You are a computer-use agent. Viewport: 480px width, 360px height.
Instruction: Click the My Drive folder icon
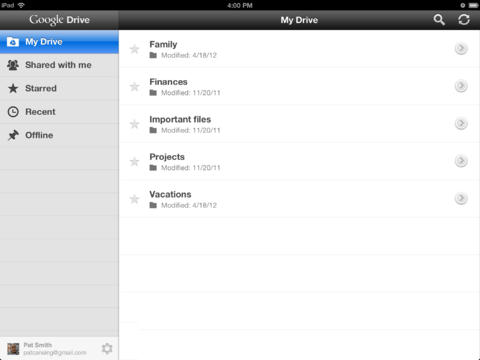(x=13, y=42)
